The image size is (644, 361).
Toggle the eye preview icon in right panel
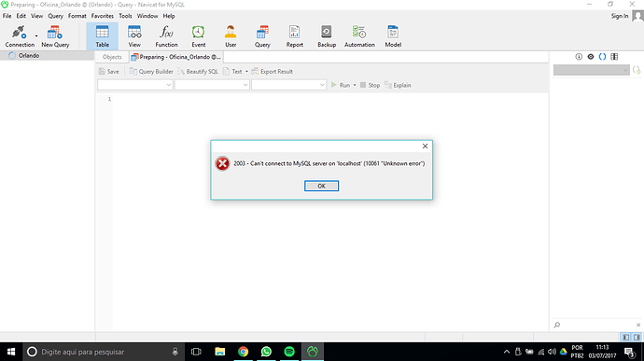591,57
